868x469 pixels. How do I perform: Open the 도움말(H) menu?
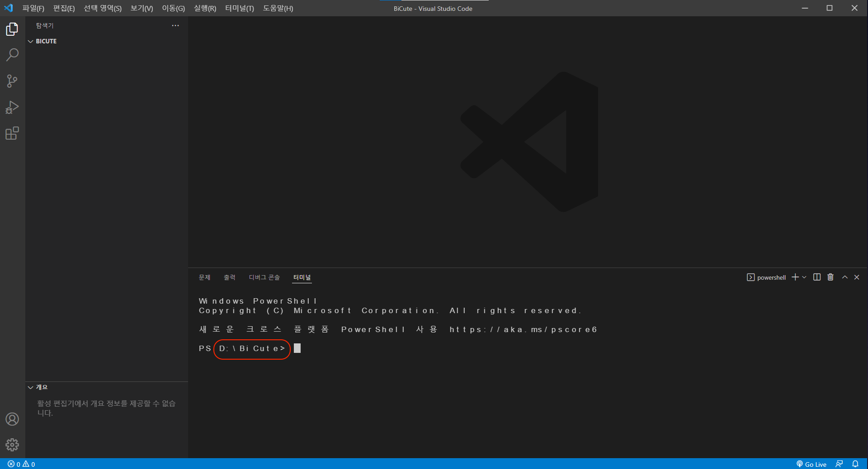pos(278,8)
